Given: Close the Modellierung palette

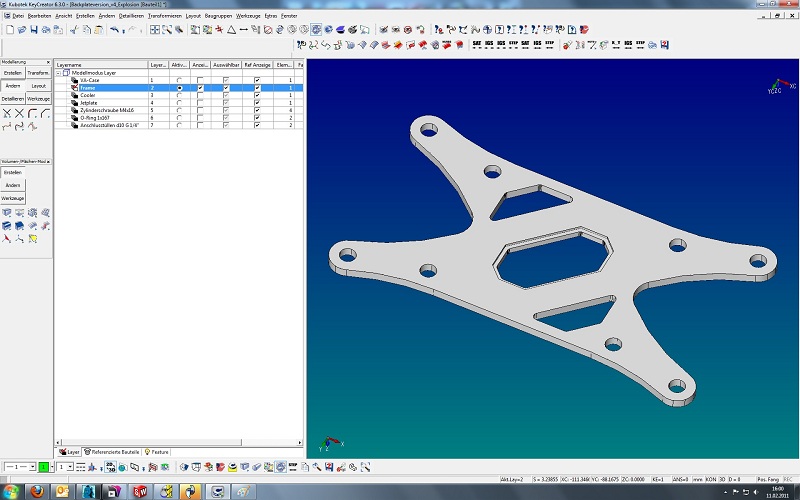Looking at the screenshot, I should click(48, 62).
